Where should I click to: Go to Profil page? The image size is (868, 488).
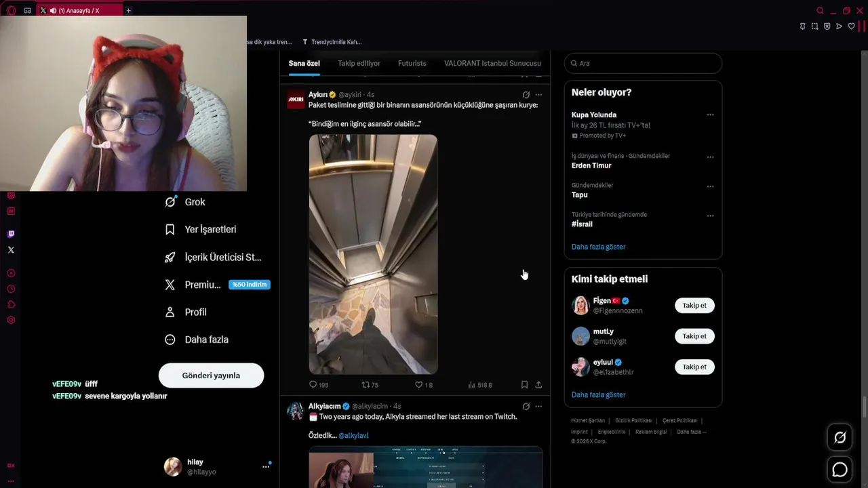[x=186, y=312]
